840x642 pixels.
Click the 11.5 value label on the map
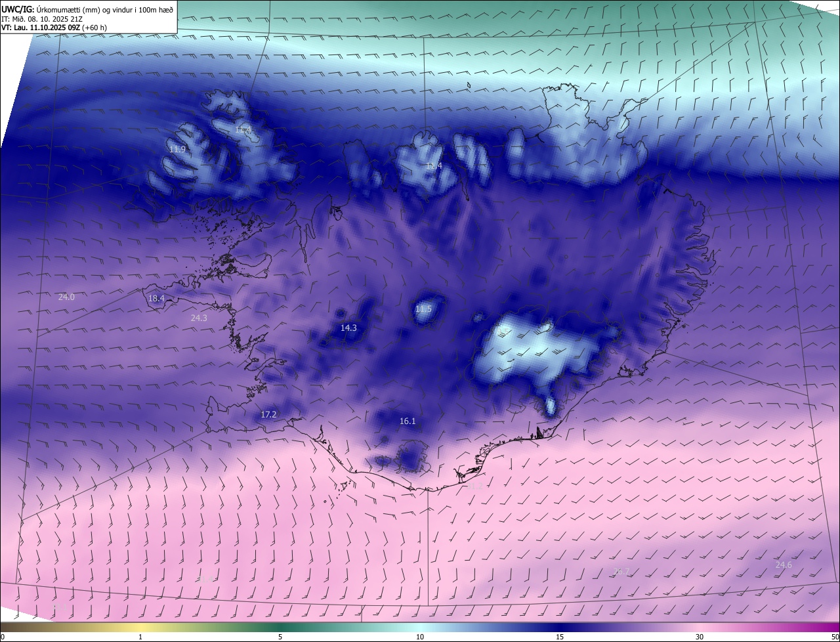[423, 309]
